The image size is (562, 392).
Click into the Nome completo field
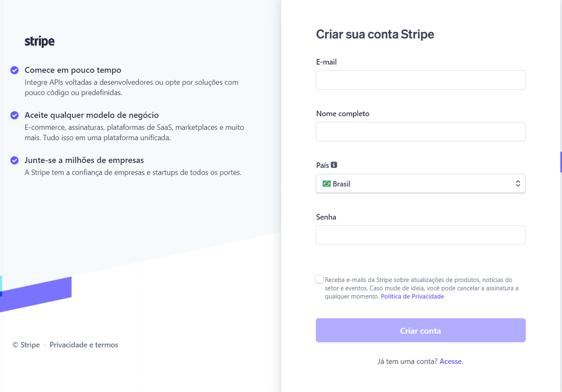point(420,132)
